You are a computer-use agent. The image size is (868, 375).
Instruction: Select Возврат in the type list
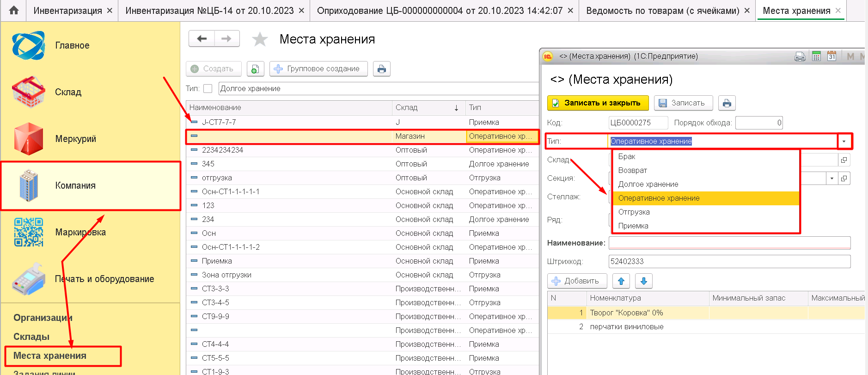click(706, 171)
